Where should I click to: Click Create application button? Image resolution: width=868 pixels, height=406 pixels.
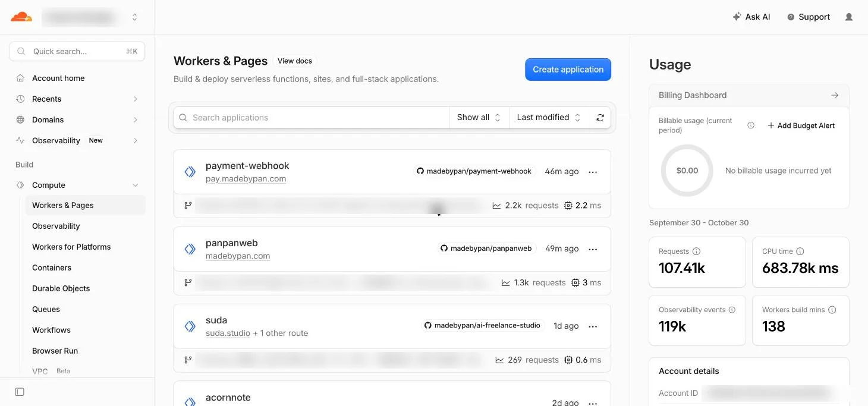click(x=568, y=70)
